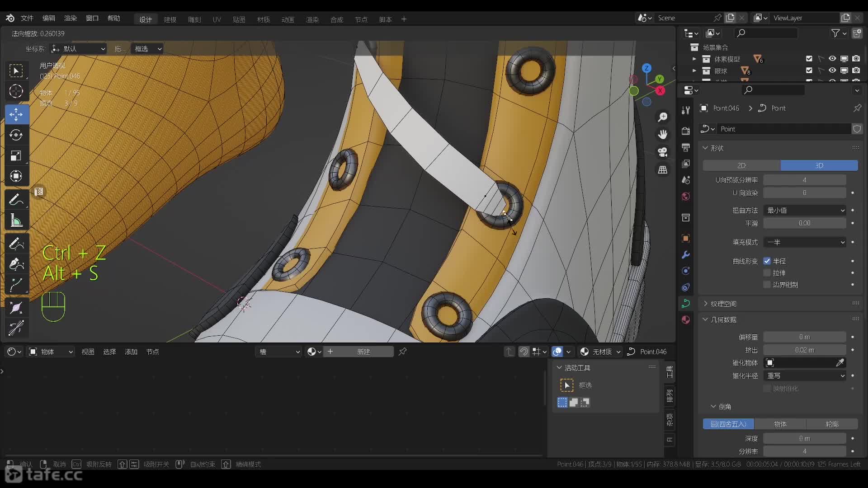Open the View Layer properties tab
The height and width of the screenshot is (488, 868).
pos(686,164)
